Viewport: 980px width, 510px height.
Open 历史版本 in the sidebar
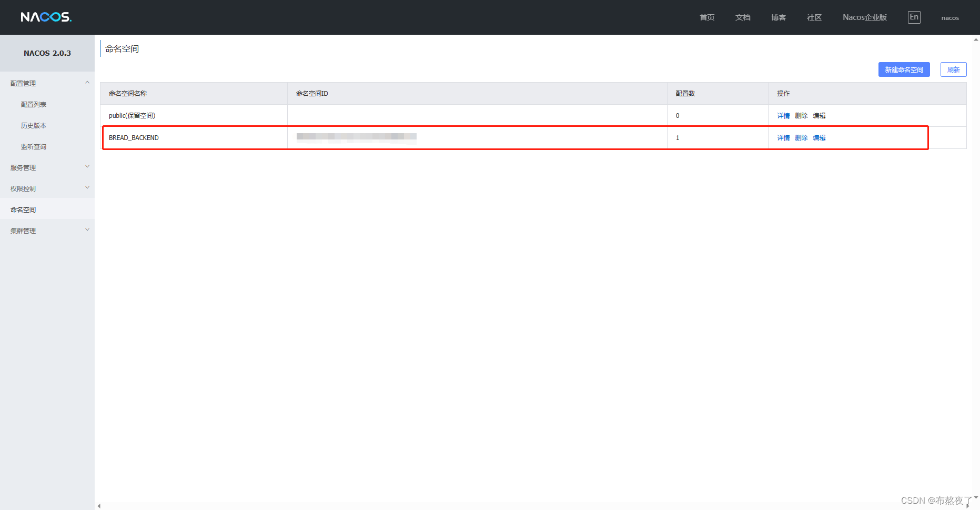click(34, 125)
